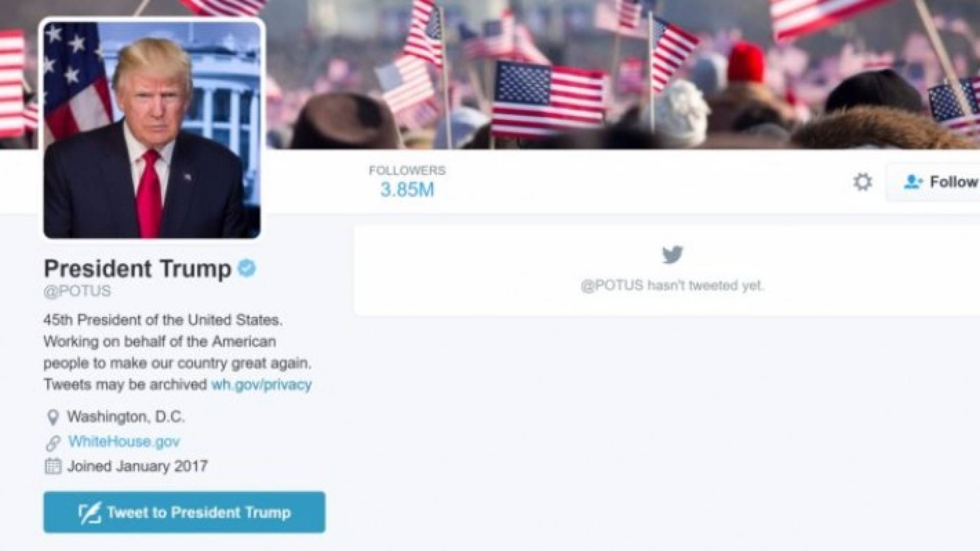
Task: Click the chain link icon beside WhiteHouse.gov
Action: [x=53, y=442]
